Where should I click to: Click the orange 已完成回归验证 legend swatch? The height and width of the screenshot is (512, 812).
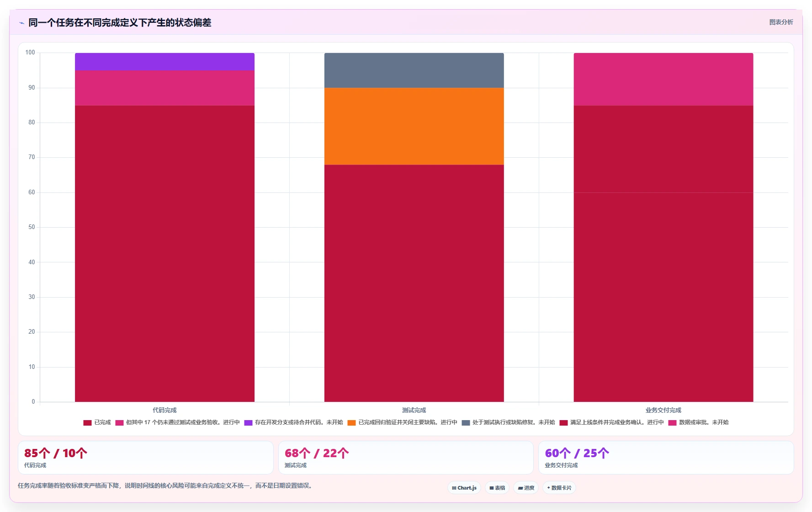(351, 423)
